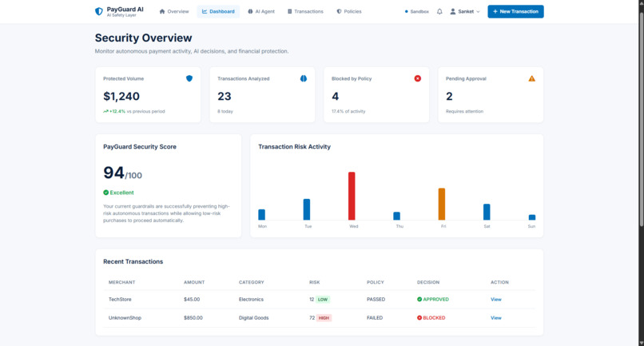Click the PASSED policy cell
Image resolution: width=644 pixels, height=346 pixels.
coord(376,299)
